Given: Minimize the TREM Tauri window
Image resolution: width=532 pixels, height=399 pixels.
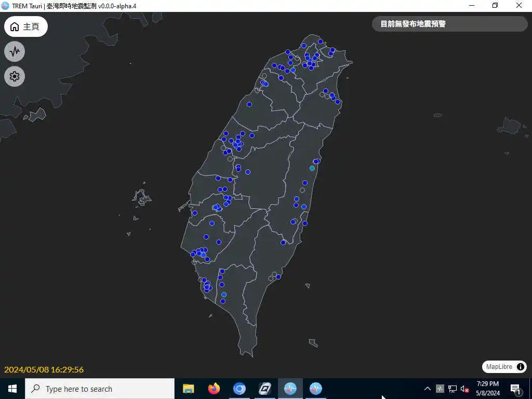Looking at the screenshot, I should tap(472, 6).
